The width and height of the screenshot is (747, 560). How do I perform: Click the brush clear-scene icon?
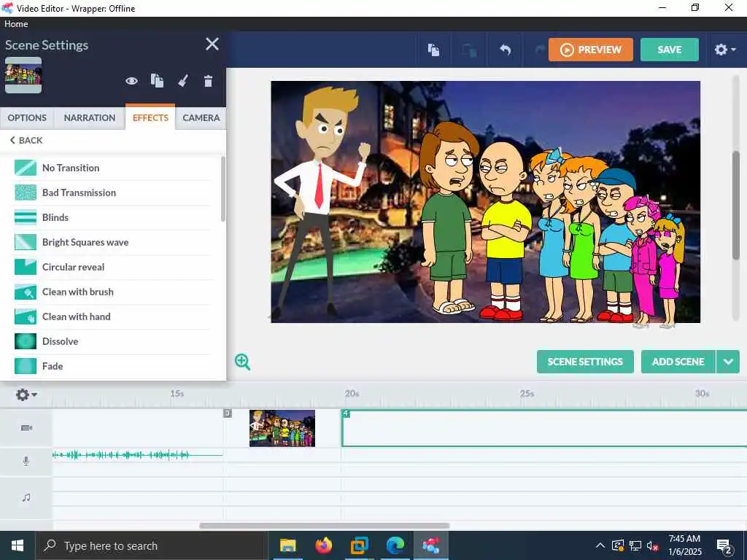point(183,81)
